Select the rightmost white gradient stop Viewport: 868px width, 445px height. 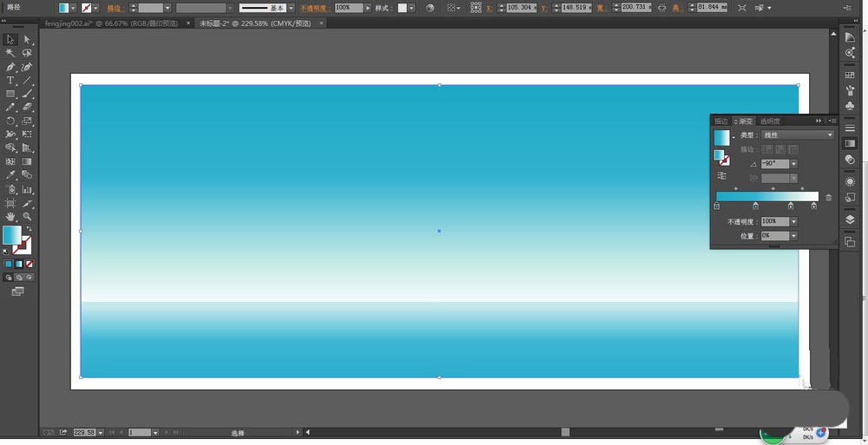point(814,206)
